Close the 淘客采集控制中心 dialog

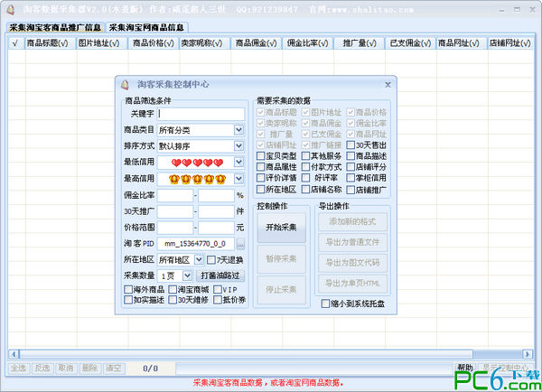tap(388, 85)
